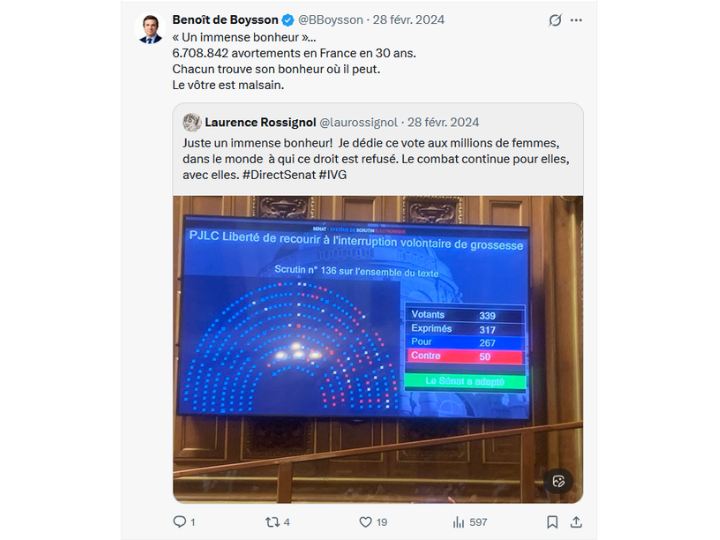Click the reply speech bubble icon
This screenshot has height=540, width=720.
tap(180, 522)
